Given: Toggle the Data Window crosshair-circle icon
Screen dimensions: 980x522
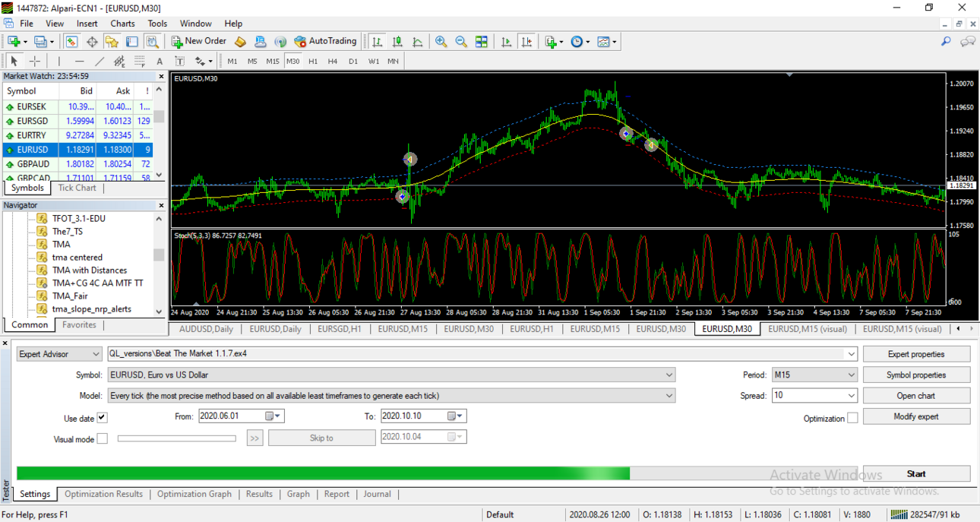Looking at the screenshot, I should pos(92,42).
